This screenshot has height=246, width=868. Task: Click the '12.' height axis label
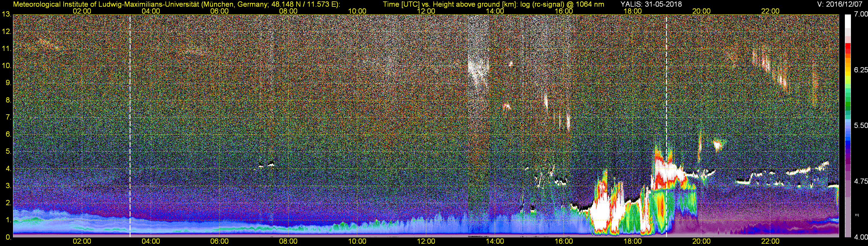pos(6,31)
